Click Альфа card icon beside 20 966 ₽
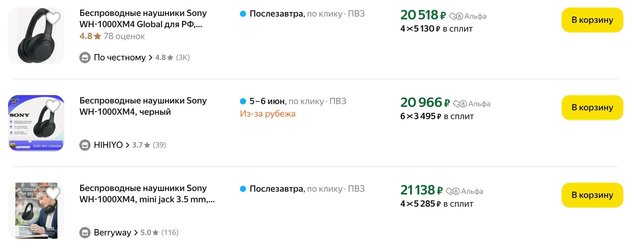This screenshot has width=644, height=252. [460, 104]
